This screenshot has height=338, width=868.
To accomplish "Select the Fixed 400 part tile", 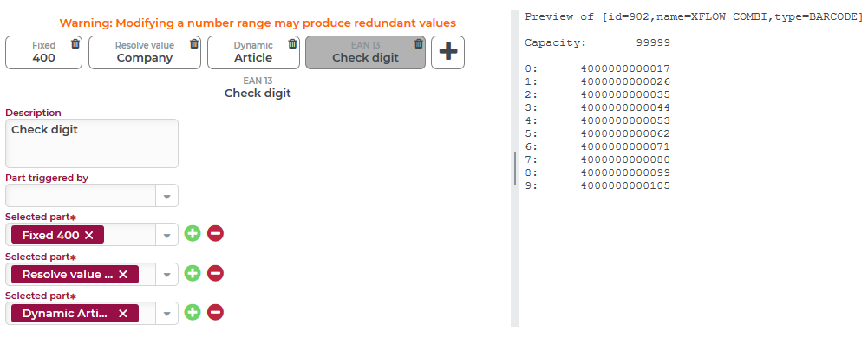I will pos(43,53).
